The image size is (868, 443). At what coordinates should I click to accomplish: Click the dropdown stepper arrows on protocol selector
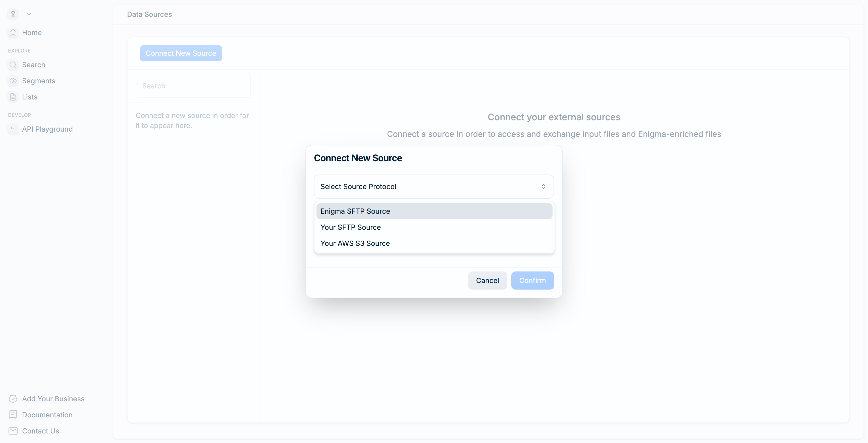click(543, 186)
